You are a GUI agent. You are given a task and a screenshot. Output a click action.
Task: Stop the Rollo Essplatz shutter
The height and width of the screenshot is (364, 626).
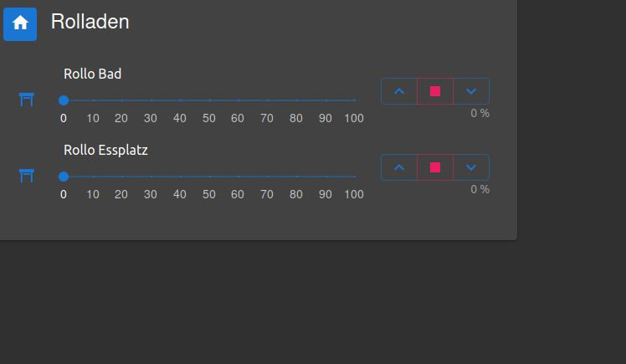[x=435, y=167]
